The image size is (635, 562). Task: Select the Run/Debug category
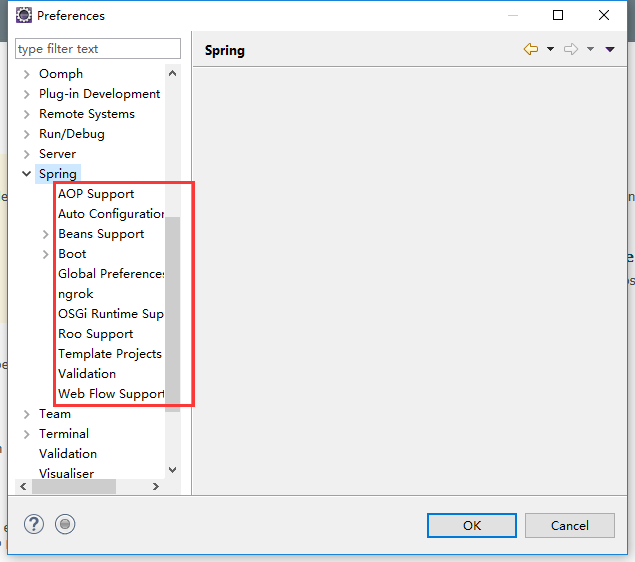(x=72, y=134)
